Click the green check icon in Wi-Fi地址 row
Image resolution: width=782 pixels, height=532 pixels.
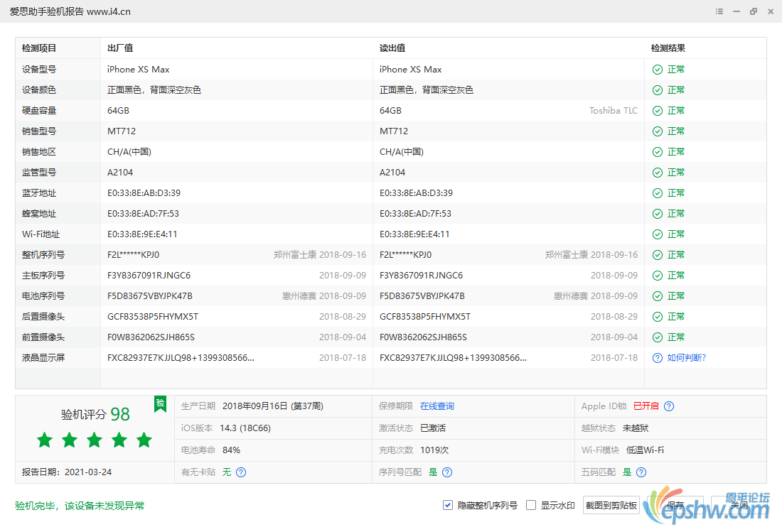pyautogui.click(x=658, y=234)
